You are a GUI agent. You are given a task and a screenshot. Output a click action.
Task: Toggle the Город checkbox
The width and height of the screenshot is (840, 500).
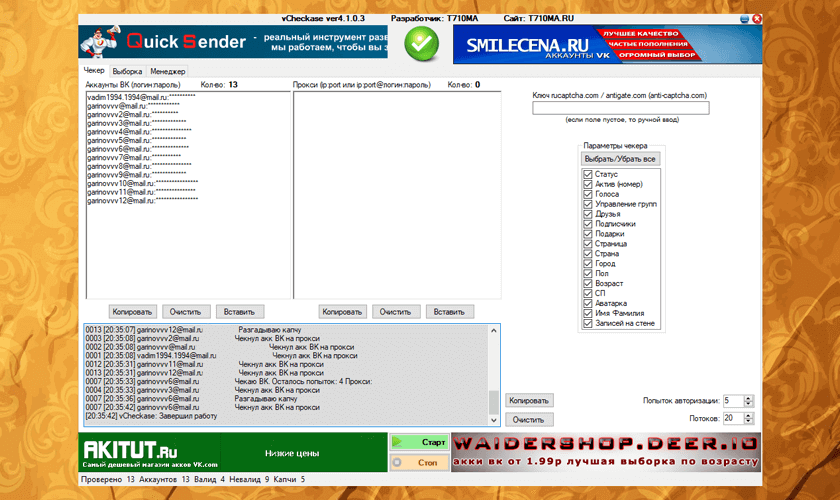click(x=588, y=263)
